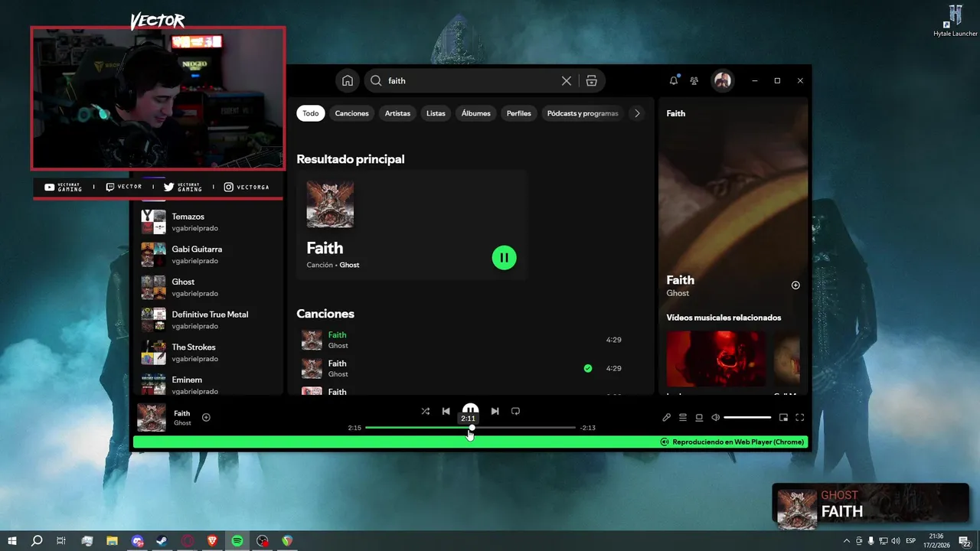Open the notifications bell
The width and height of the screenshot is (980, 551).
(674, 80)
